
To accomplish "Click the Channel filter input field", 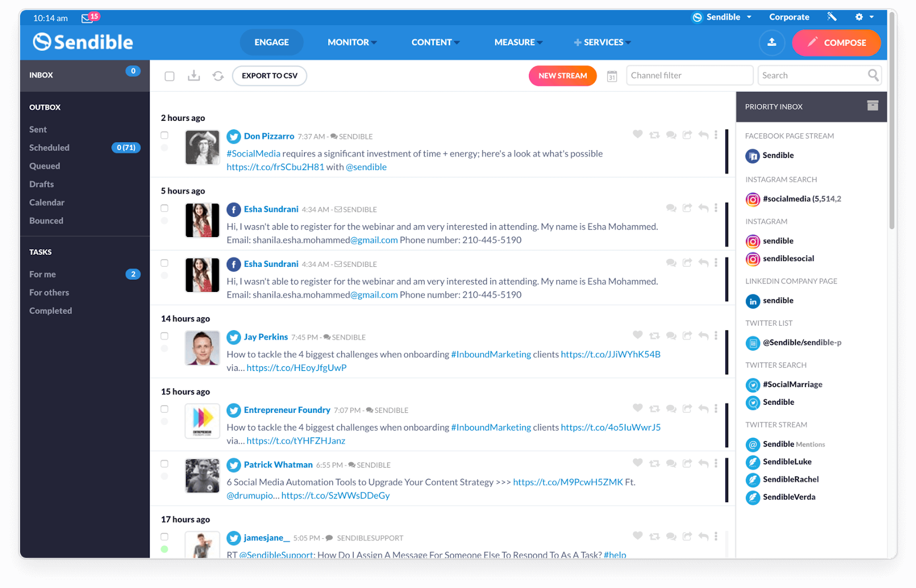I will [690, 76].
